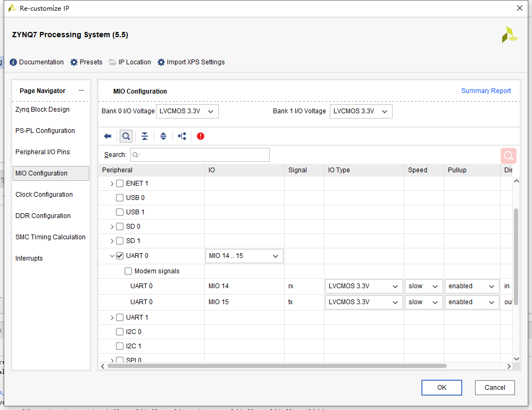
Task: Expand the UART 1 tree node
Action: (x=112, y=318)
